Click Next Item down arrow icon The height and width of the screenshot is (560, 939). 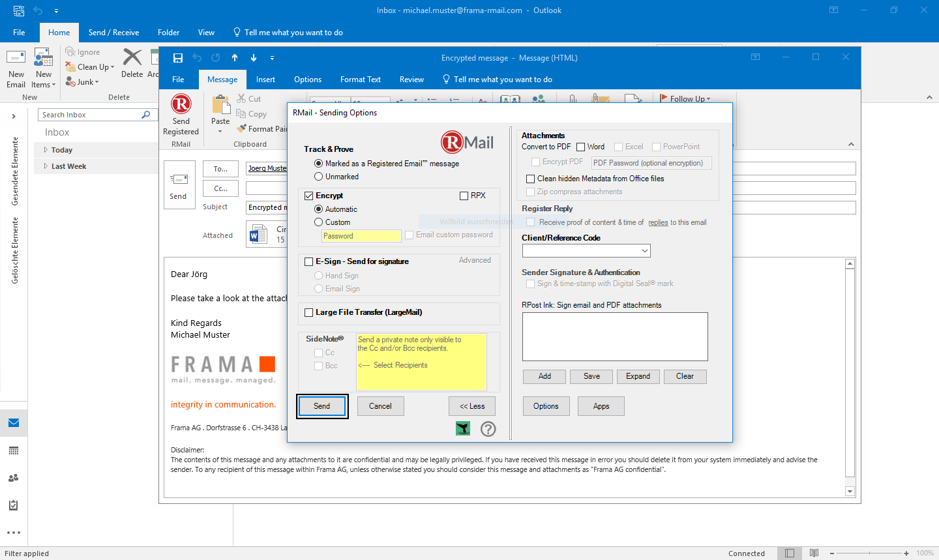pos(254,58)
